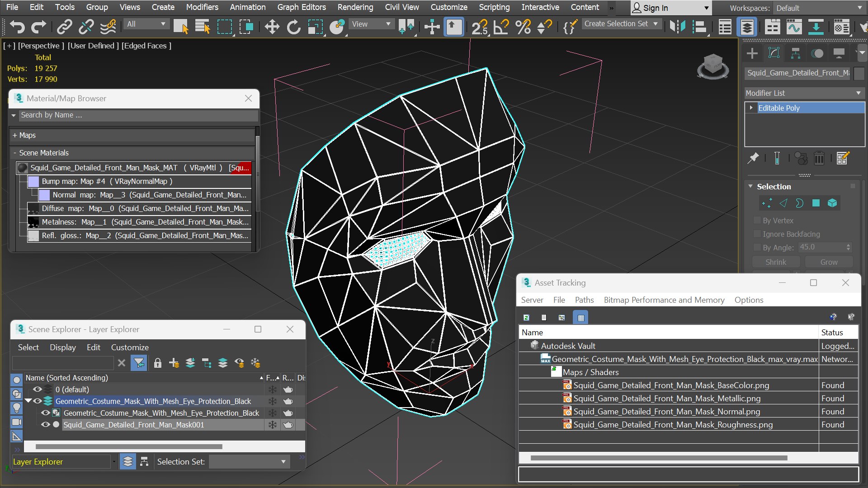Select Polygon sub-object level
The width and height of the screenshot is (868, 488).
pos(816,203)
